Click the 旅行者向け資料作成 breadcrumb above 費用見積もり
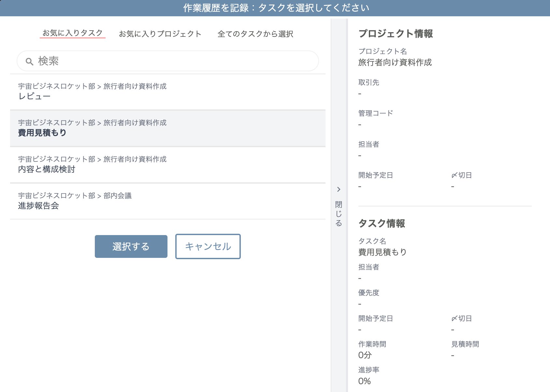This screenshot has width=550, height=392. pos(135,123)
